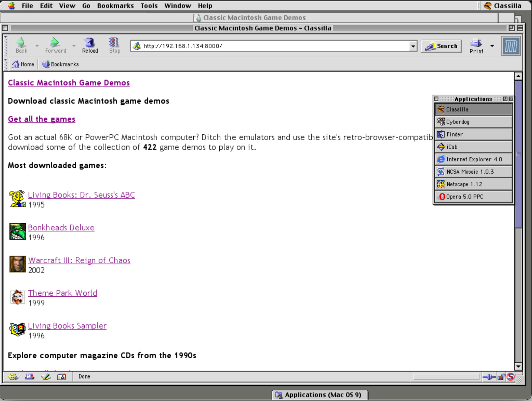Click the scrollbar down arrow

518,366
